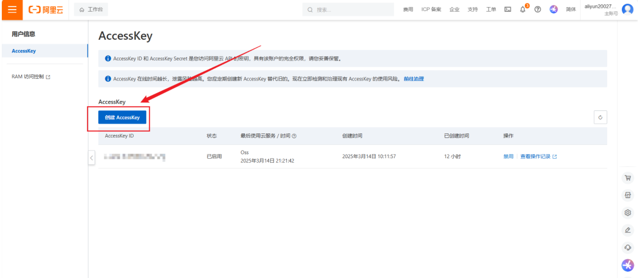The height and width of the screenshot is (278, 644).
Task: Click the 前往治理 link
Action: pos(414,79)
